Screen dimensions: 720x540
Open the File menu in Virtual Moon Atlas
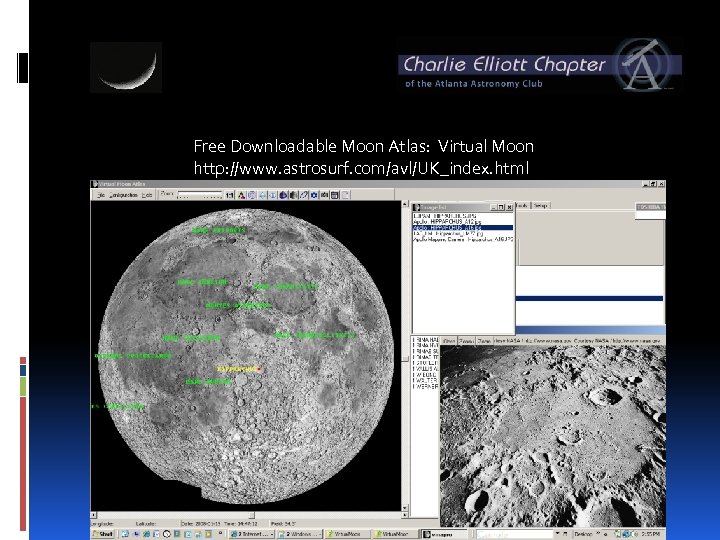101,195
